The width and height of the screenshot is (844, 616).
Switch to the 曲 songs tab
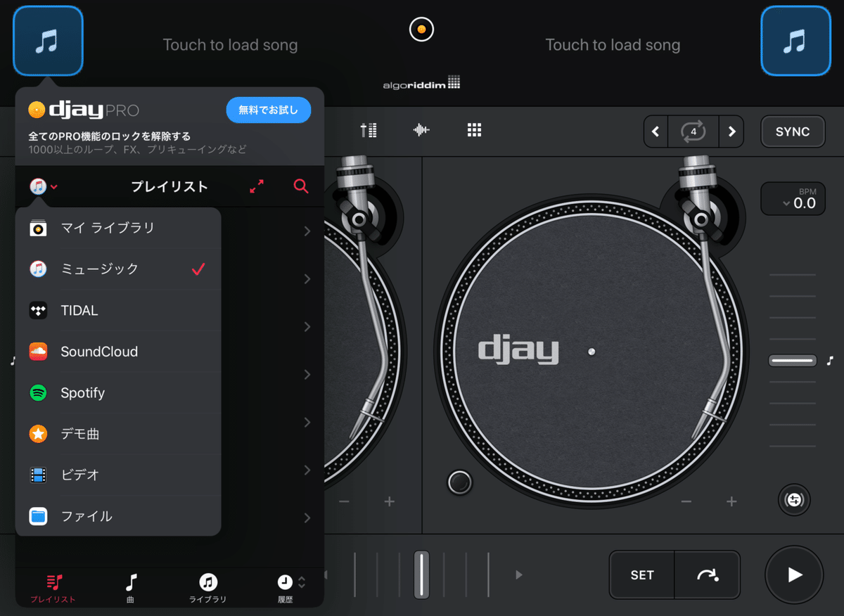click(x=131, y=588)
